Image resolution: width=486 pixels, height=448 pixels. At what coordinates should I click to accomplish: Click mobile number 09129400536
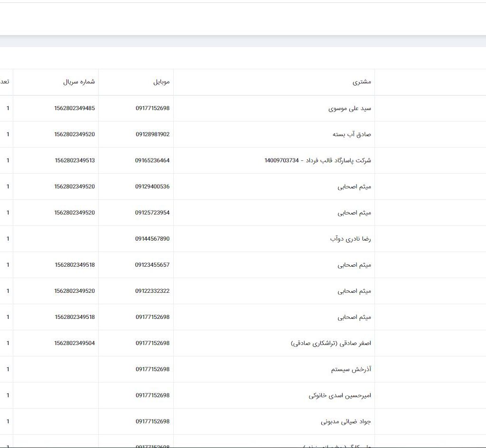pos(152,187)
